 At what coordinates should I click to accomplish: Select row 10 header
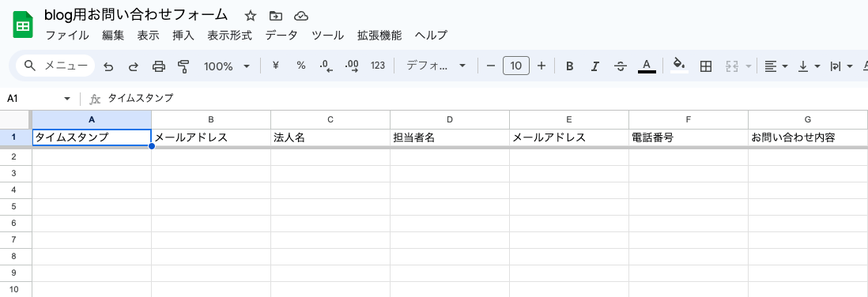pyautogui.click(x=16, y=289)
